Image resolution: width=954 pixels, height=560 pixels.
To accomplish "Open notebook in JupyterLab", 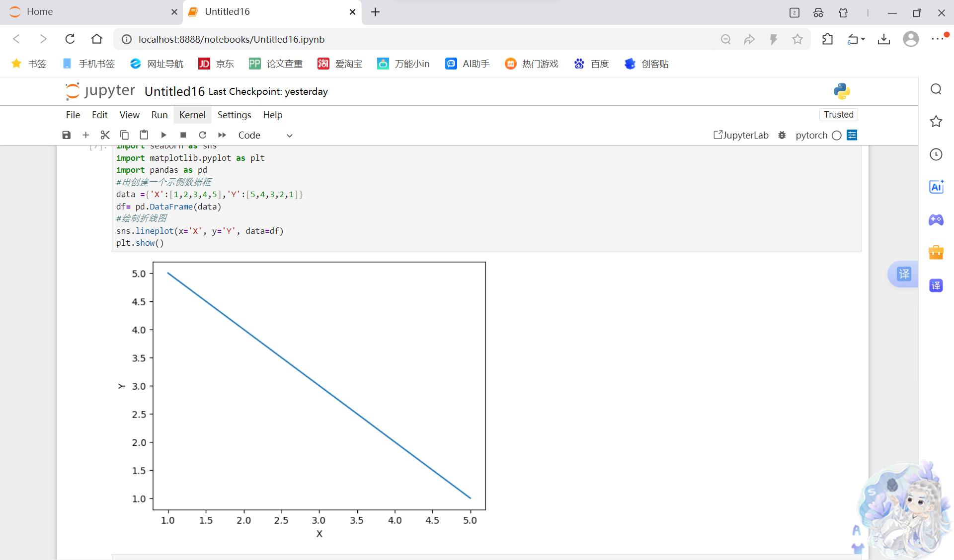I will coord(741,135).
